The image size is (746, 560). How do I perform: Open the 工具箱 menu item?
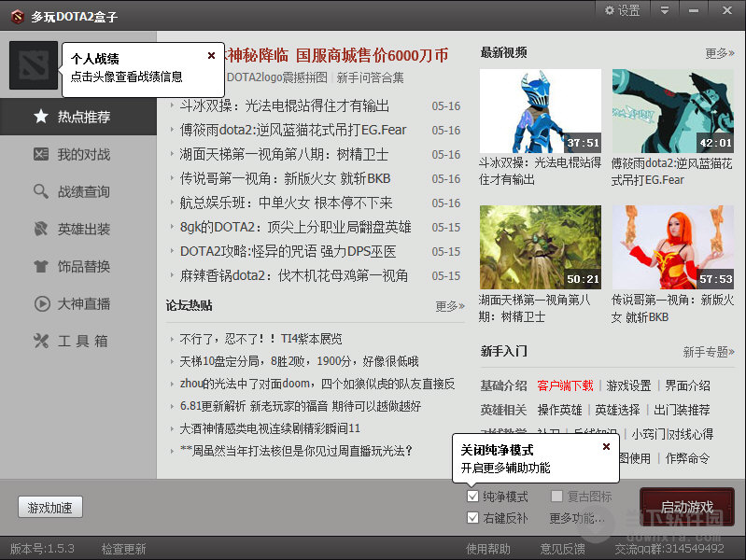(78, 341)
